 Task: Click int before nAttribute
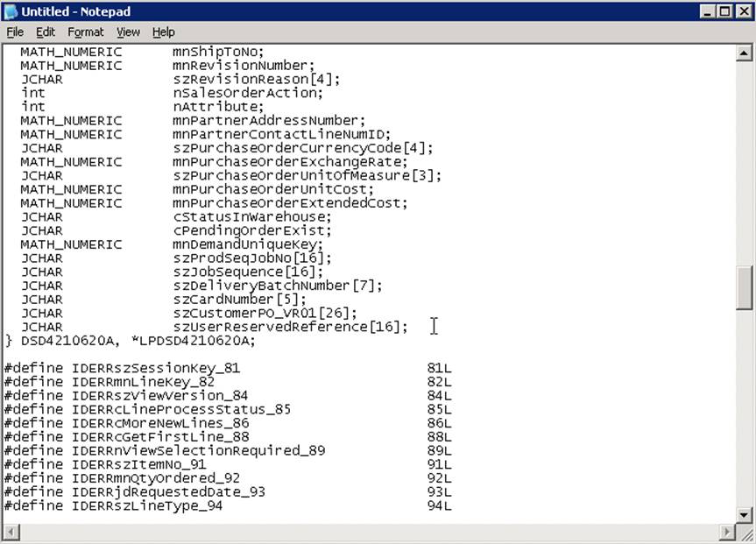point(32,107)
